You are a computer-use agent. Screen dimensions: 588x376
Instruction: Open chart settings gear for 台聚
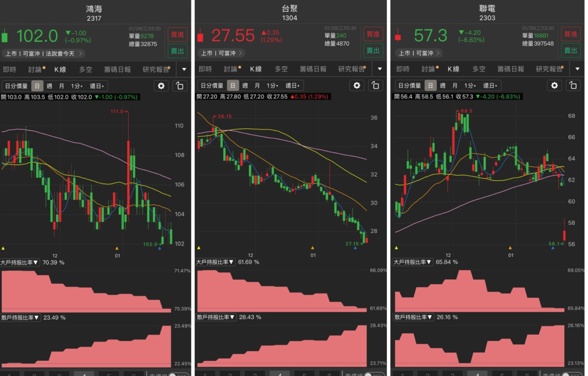[x=357, y=85]
